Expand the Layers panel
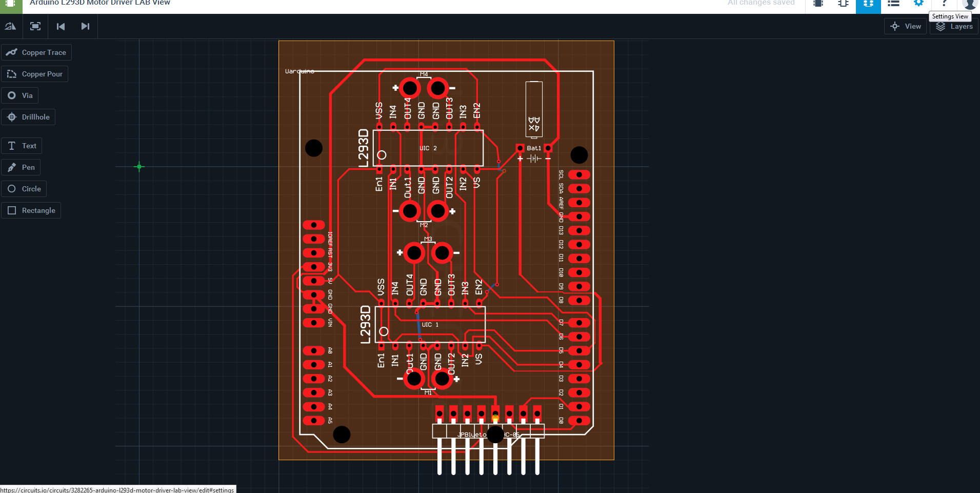The width and height of the screenshot is (980, 493). 953,26
